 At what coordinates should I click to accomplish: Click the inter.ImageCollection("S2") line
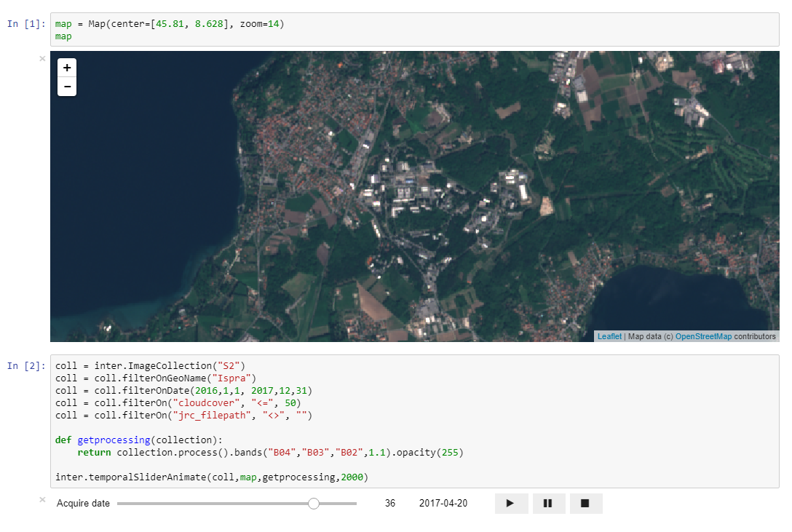[150, 365]
